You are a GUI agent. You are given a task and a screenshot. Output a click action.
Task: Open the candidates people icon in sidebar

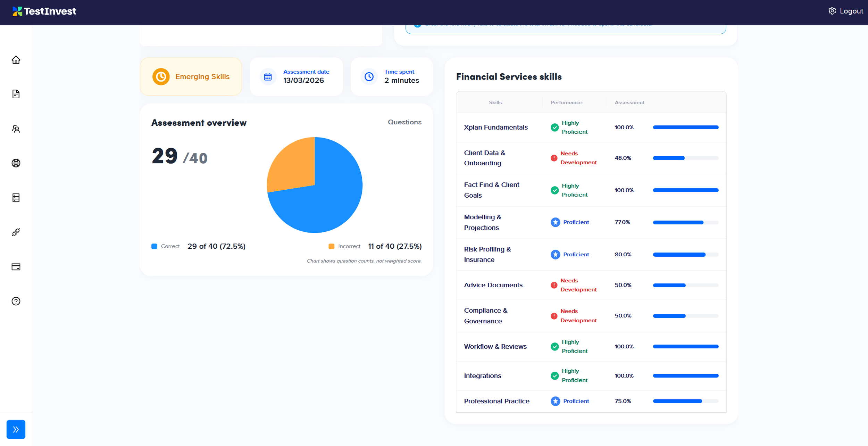tap(16, 129)
